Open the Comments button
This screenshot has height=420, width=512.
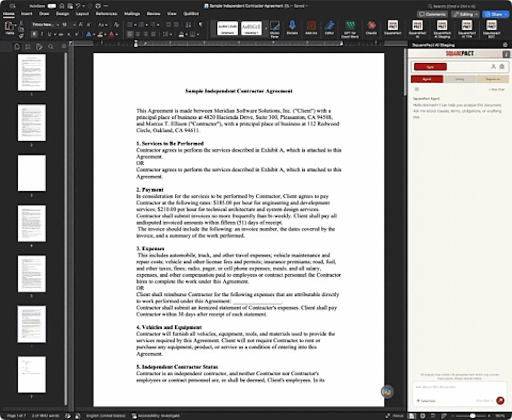coord(432,14)
